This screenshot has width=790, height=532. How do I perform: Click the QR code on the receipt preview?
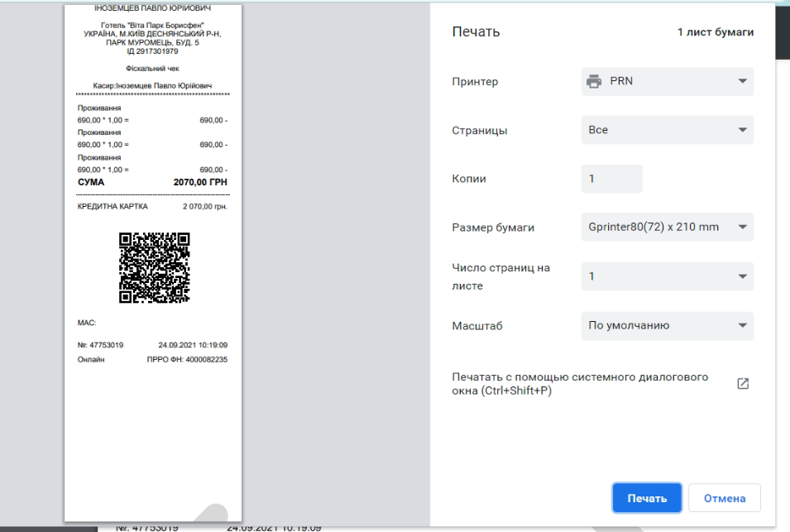pos(155,267)
